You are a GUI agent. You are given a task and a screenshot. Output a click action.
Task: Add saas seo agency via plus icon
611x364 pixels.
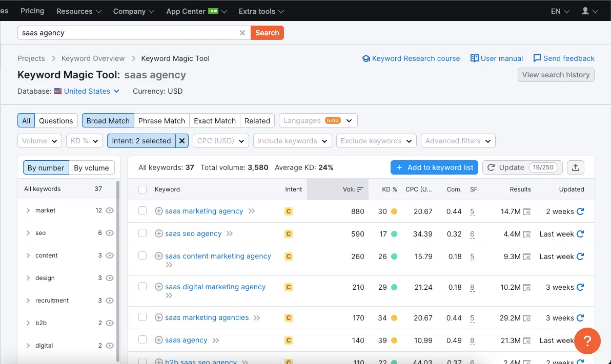pos(158,233)
